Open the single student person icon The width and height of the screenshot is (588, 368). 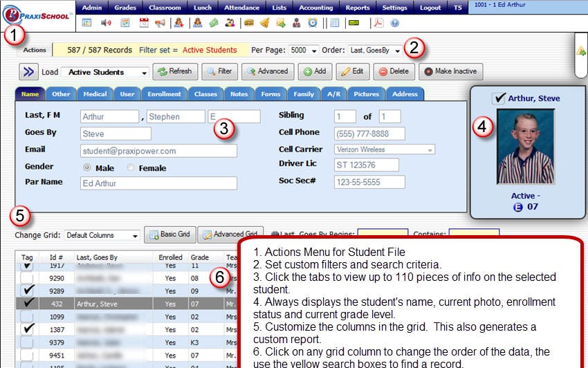pyautogui.click(x=198, y=23)
